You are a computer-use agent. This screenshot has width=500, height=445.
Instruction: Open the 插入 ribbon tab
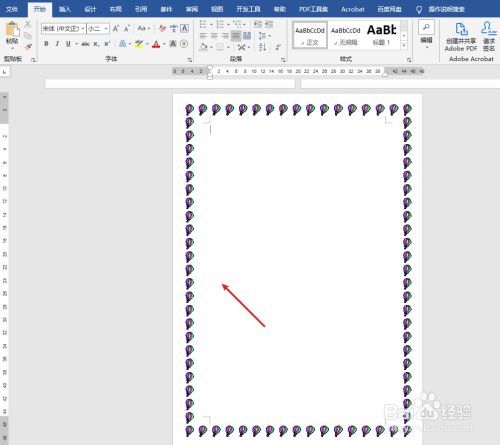(65, 9)
